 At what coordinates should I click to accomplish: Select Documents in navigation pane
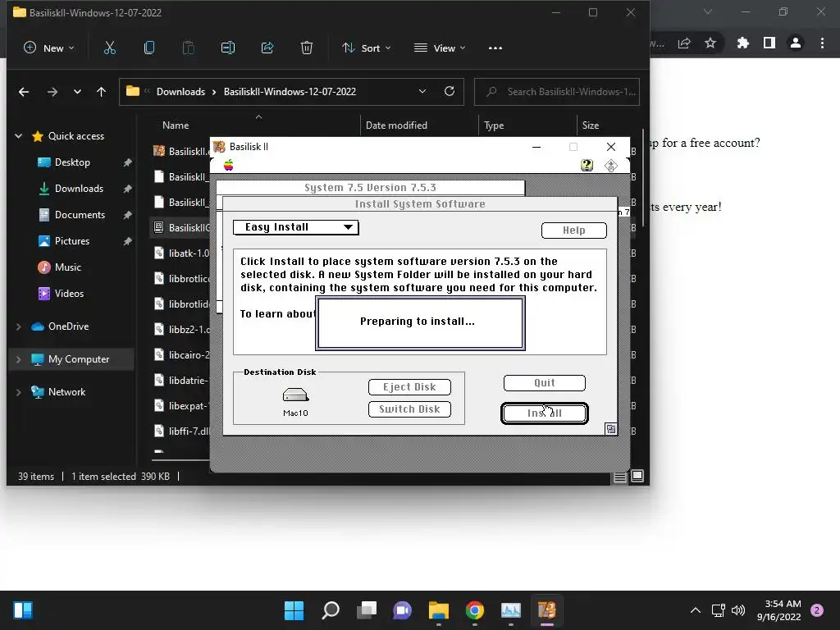pyautogui.click(x=80, y=215)
